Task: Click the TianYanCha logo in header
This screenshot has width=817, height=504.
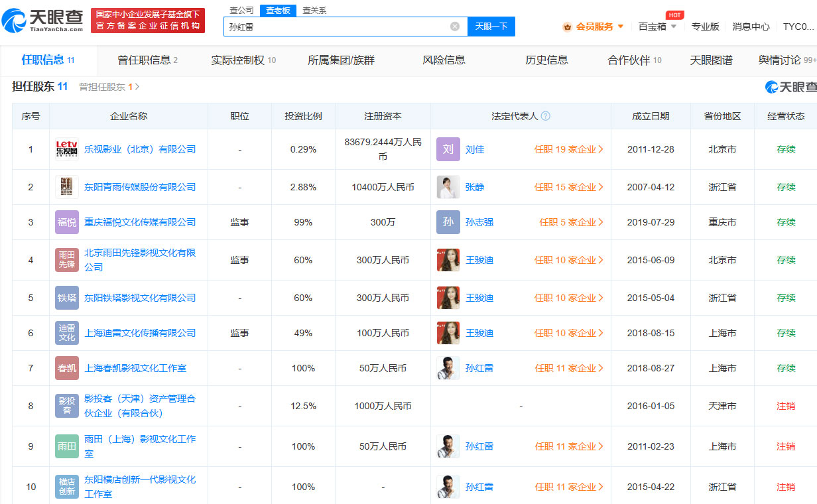Action: [x=43, y=21]
